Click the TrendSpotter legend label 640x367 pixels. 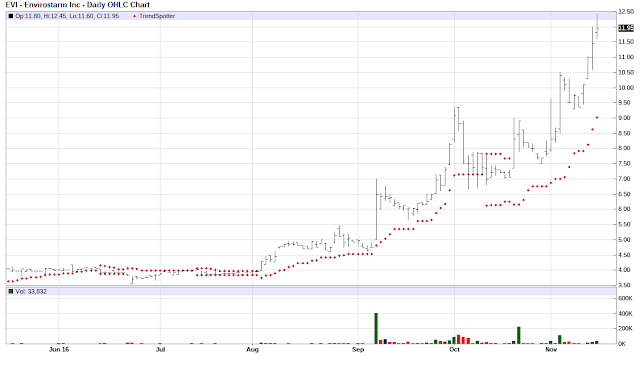click(157, 16)
